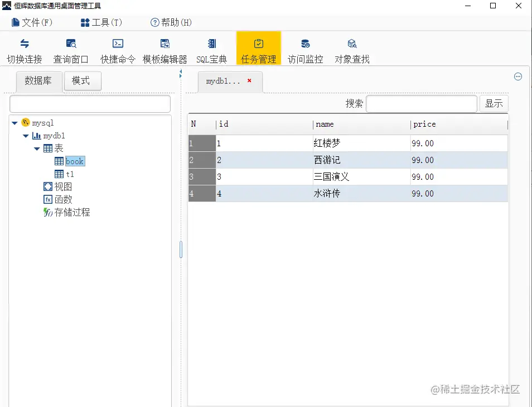Click the price cell of 水浒传 row
The width and height of the screenshot is (532, 407).
click(459, 193)
